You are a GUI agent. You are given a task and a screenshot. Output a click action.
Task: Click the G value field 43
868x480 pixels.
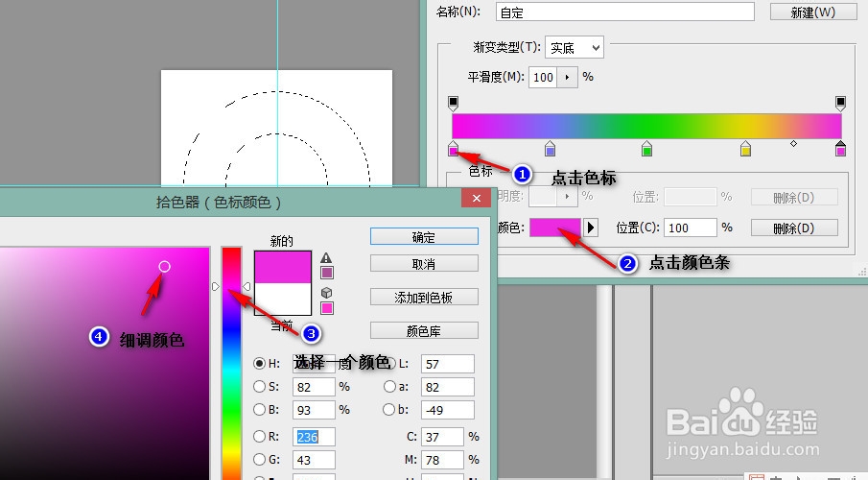pyautogui.click(x=314, y=460)
